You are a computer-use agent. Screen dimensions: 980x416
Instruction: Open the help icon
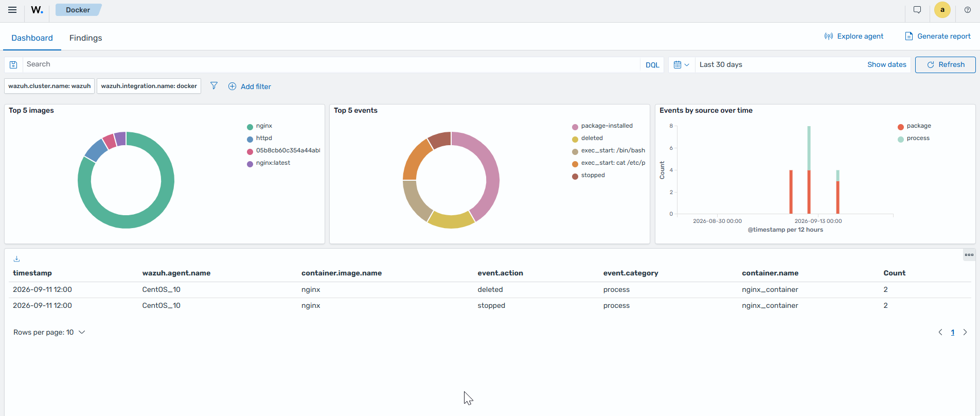968,10
